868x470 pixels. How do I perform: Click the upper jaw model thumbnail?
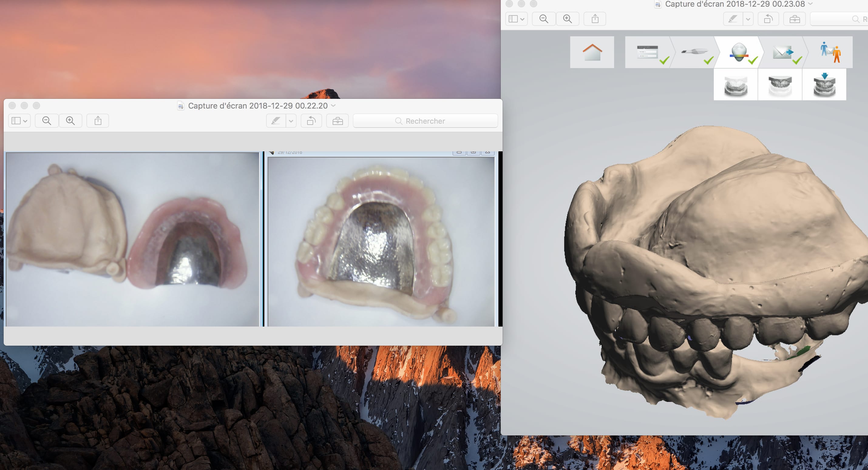click(780, 85)
